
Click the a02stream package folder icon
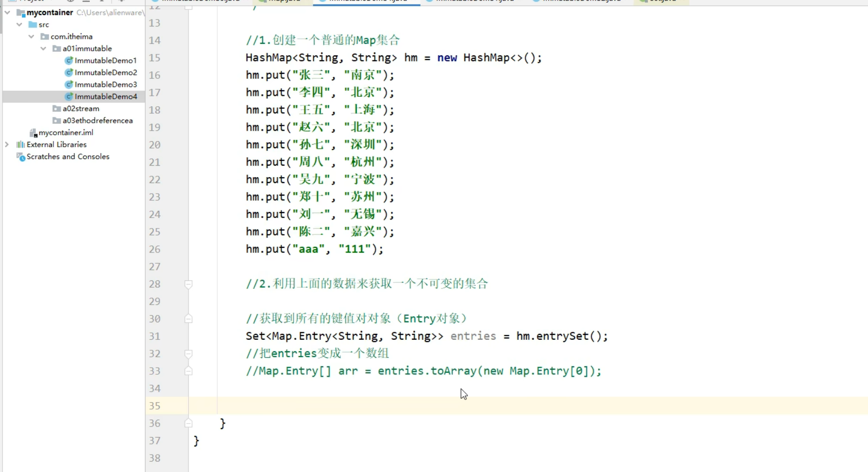pyautogui.click(x=56, y=108)
